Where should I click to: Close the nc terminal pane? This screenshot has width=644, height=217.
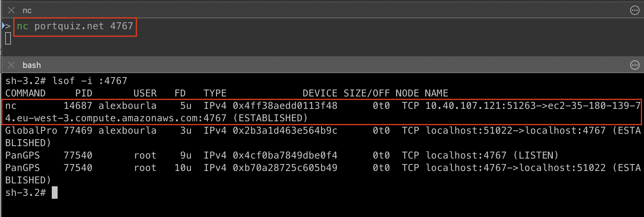tap(11, 10)
